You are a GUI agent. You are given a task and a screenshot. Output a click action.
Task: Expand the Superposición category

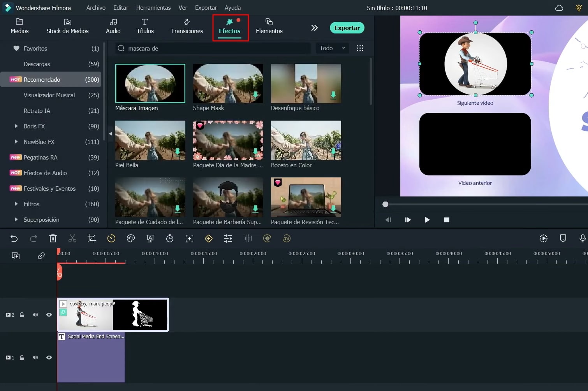16,219
